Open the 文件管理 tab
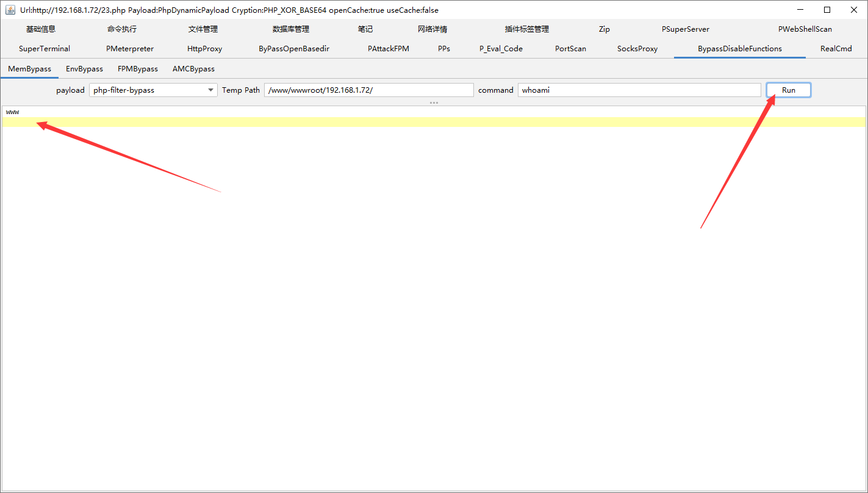The height and width of the screenshot is (493, 868). coord(203,29)
